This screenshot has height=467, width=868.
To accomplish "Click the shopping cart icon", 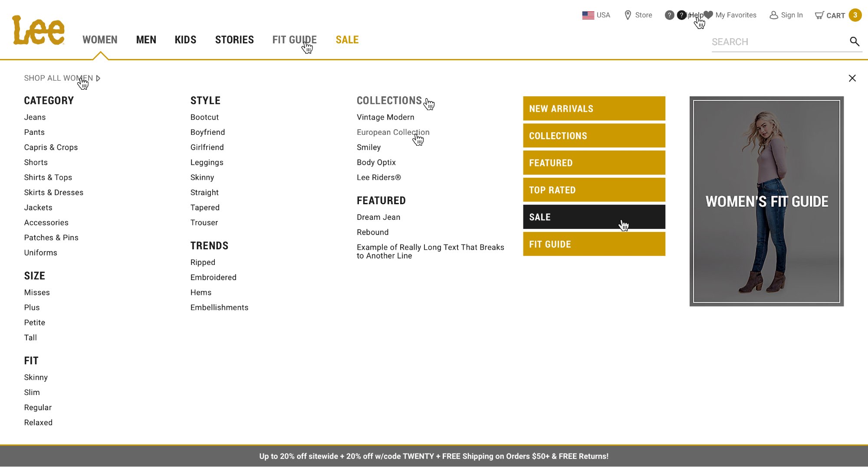I will (819, 16).
